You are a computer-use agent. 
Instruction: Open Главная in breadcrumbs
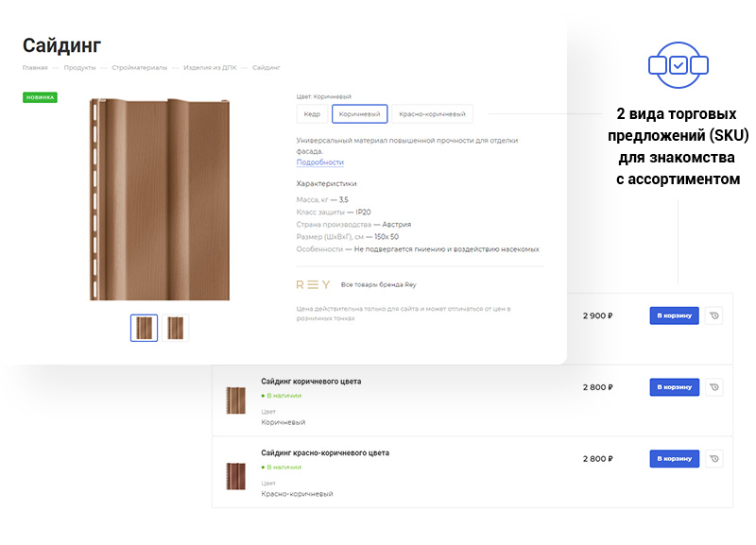tap(35, 68)
